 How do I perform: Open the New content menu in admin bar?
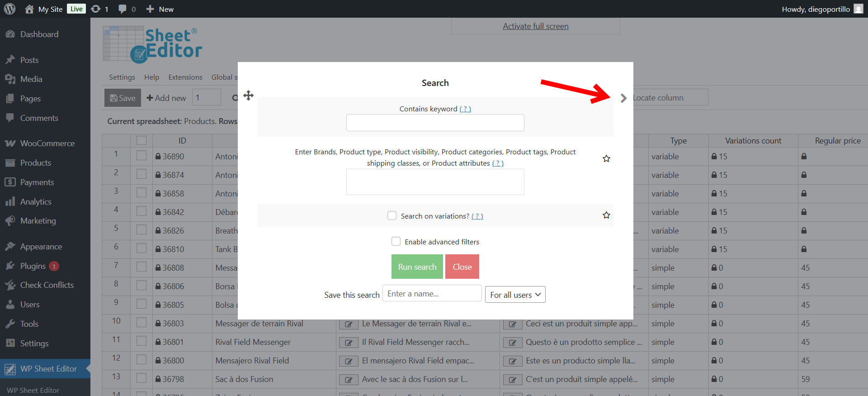(160, 9)
